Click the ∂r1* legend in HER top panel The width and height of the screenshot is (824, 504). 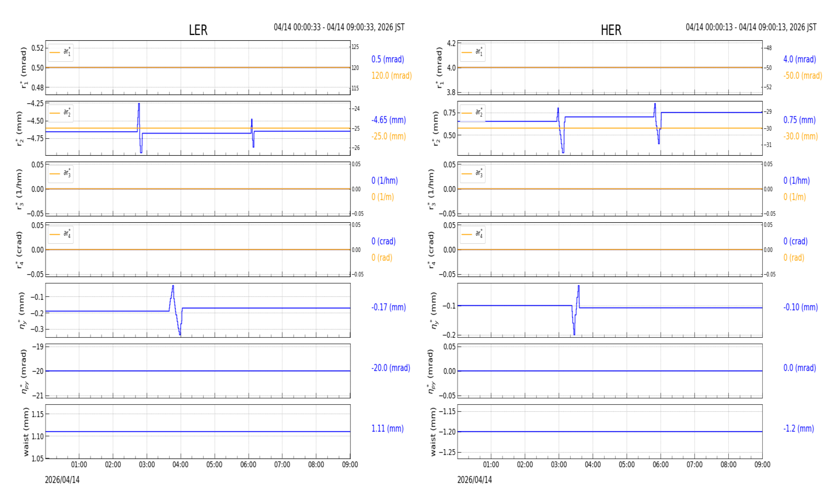473,52
